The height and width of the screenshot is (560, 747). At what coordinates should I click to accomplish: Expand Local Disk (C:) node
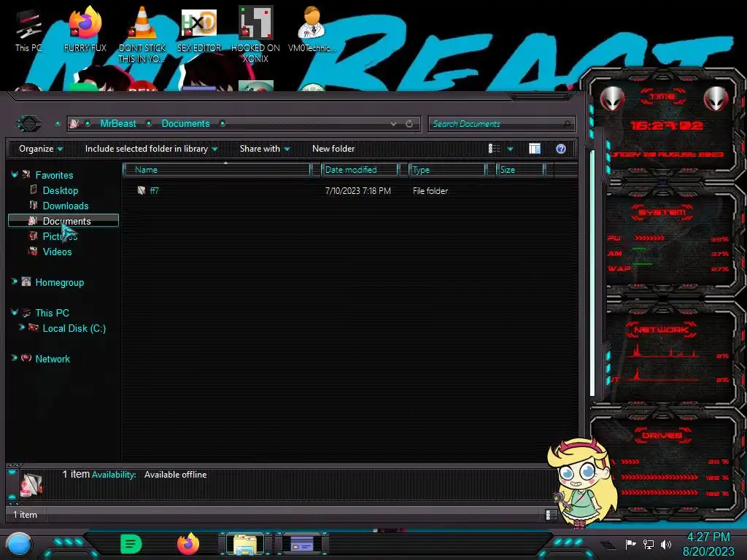21,327
